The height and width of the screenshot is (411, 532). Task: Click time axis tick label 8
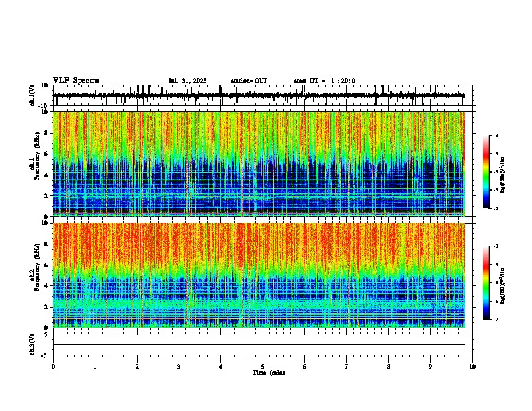pos(388,367)
